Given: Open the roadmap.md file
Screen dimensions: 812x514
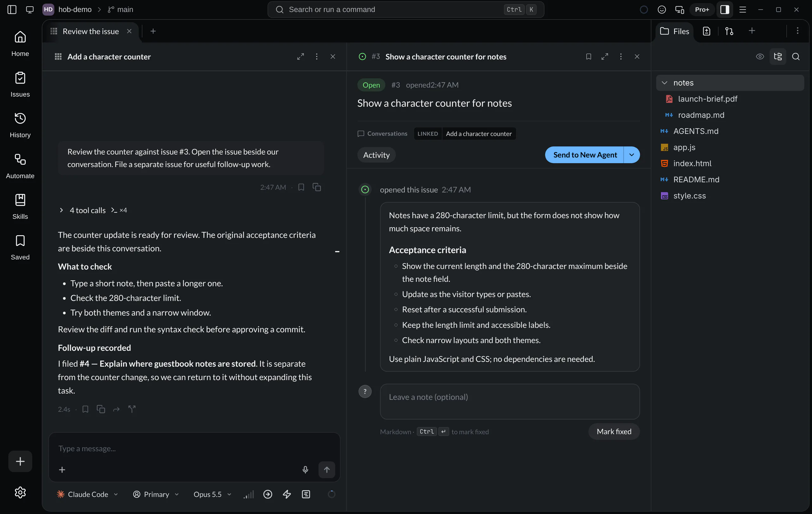Looking at the screenshot, I should click(730, 115).
